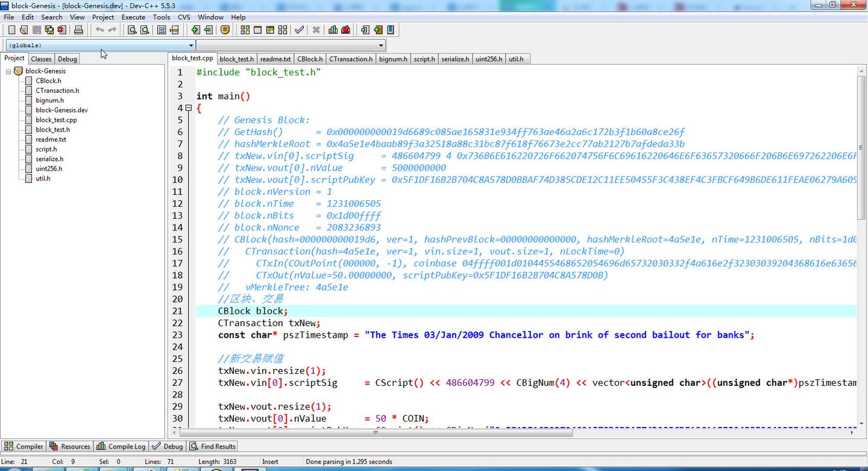
Task: Click the Insert mode status bar entry
Action: pos(270,462)
